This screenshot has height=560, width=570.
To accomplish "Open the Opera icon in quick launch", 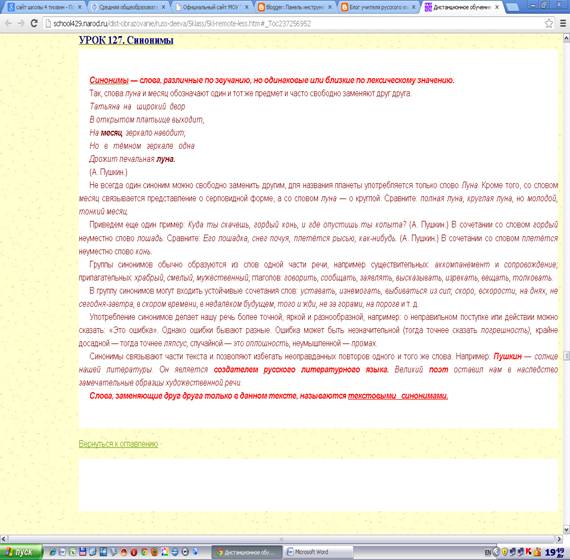I will tap(134, 552).
